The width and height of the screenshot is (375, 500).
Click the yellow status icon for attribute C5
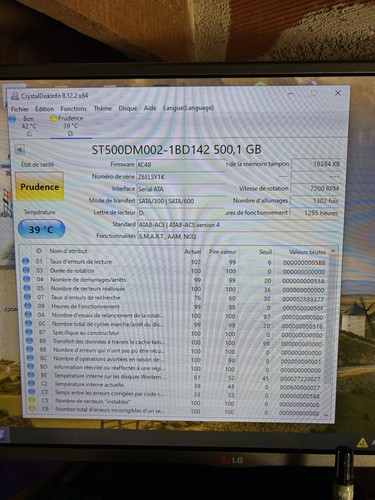click(32, 400)
